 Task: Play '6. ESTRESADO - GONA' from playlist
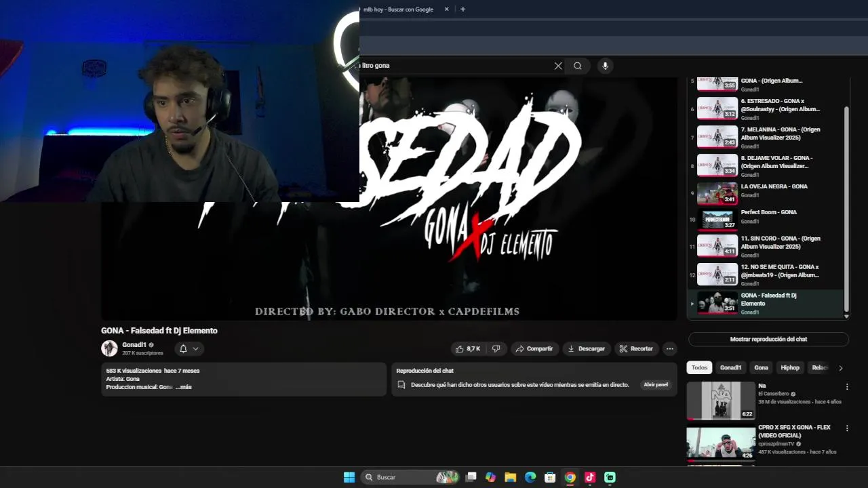pyautogui.click(x=766, y=108)
